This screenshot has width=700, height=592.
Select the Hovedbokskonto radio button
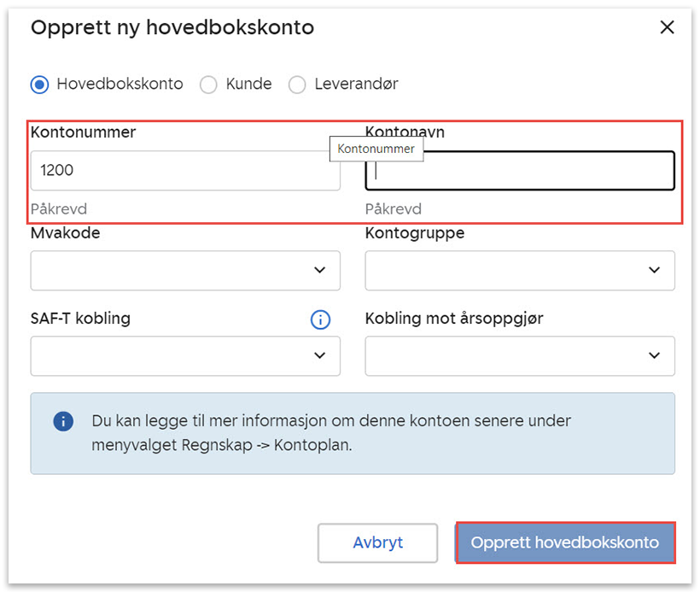tap(39, 85)
